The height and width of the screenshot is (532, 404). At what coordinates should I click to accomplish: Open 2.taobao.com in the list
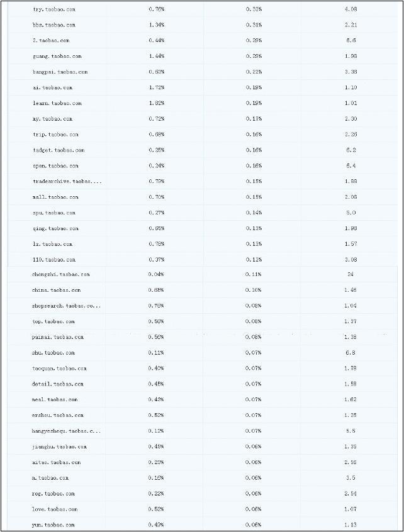(x=51, y=41)
